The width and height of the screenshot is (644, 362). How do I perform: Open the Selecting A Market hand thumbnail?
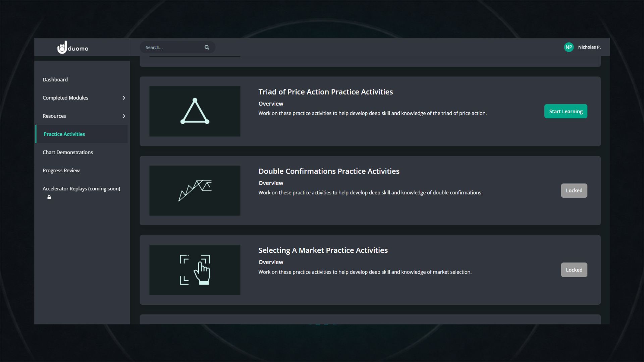click(195, 270)
